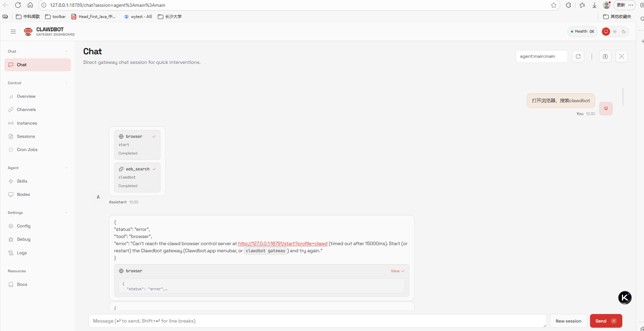This screenshot has height=331, width=644.
Task: Open the browser extensions puzzle icon
Action: pos(568,5)
